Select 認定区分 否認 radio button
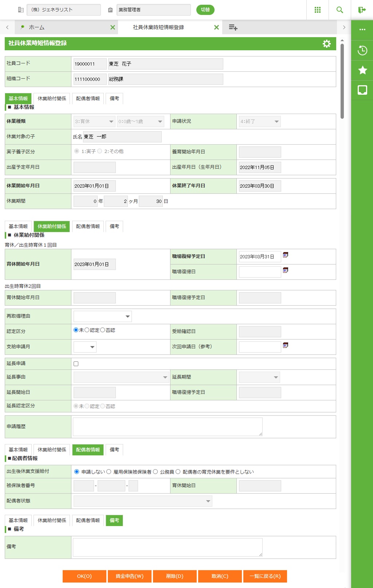 (x=102, y=330)
